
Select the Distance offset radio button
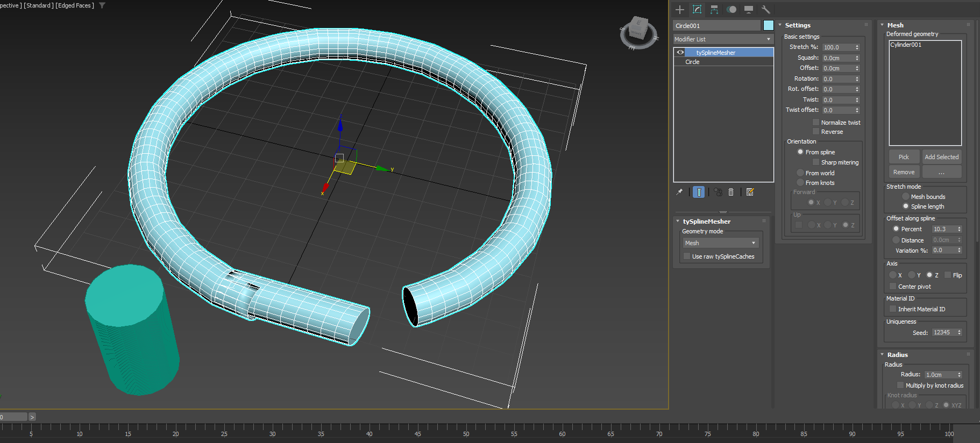[896, 240]
